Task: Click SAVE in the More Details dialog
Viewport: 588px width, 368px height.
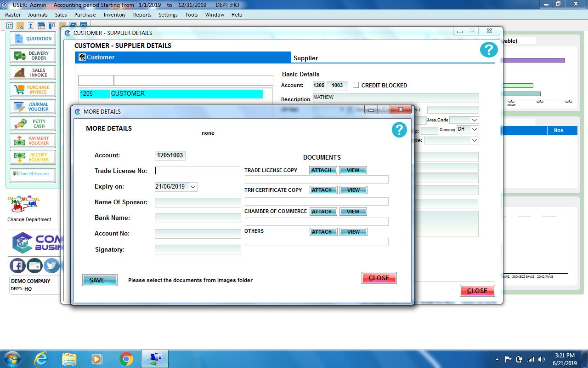Action: coord(99,280)
